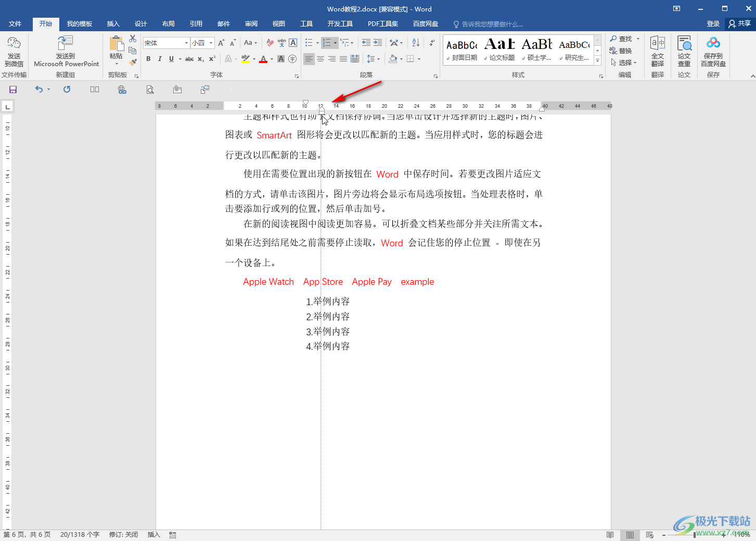This screenshot has height=541, width=756.
Task: Open the 插入 ribbon tab
Action: (x=113, y=24)
